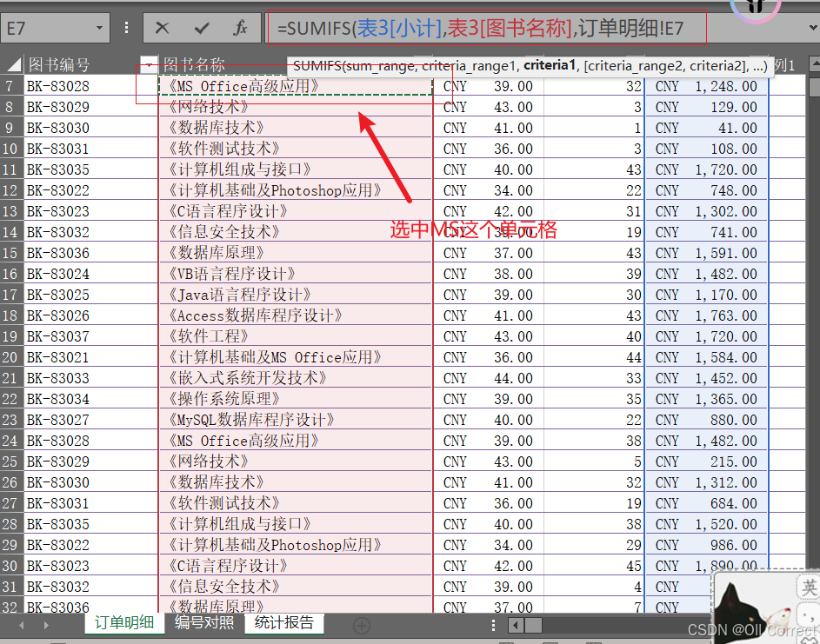Expand the formula bar chevron

click(x=813, y=27)
